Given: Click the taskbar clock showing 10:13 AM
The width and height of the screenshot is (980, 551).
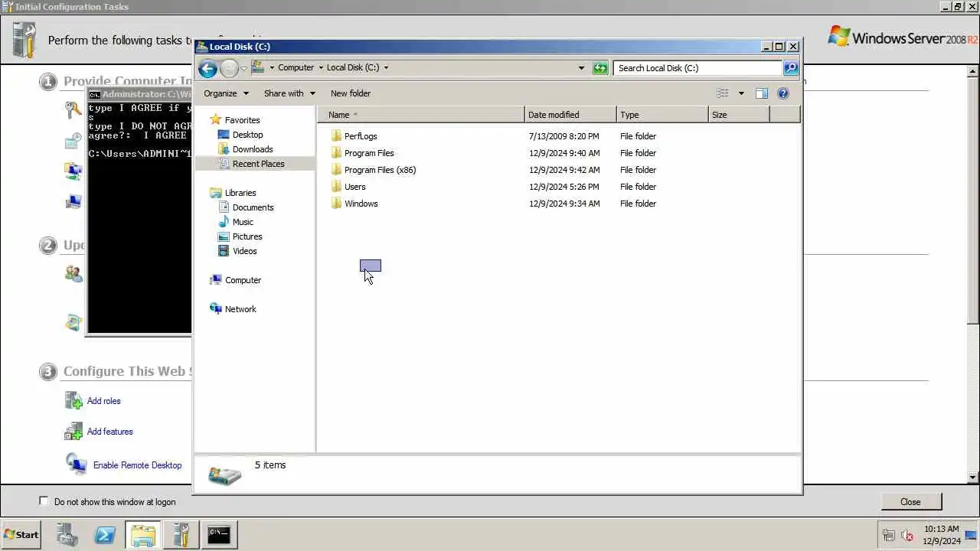Looking at the screenshot, I should tap(942, 529).
